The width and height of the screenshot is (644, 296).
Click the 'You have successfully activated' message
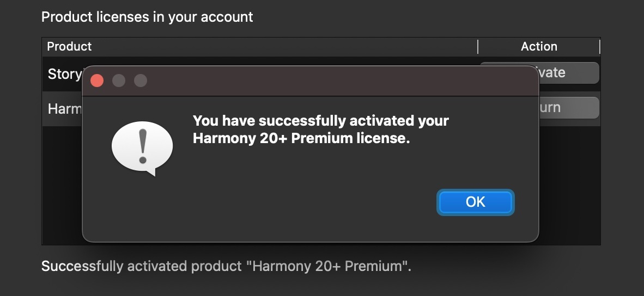[320, 121]
